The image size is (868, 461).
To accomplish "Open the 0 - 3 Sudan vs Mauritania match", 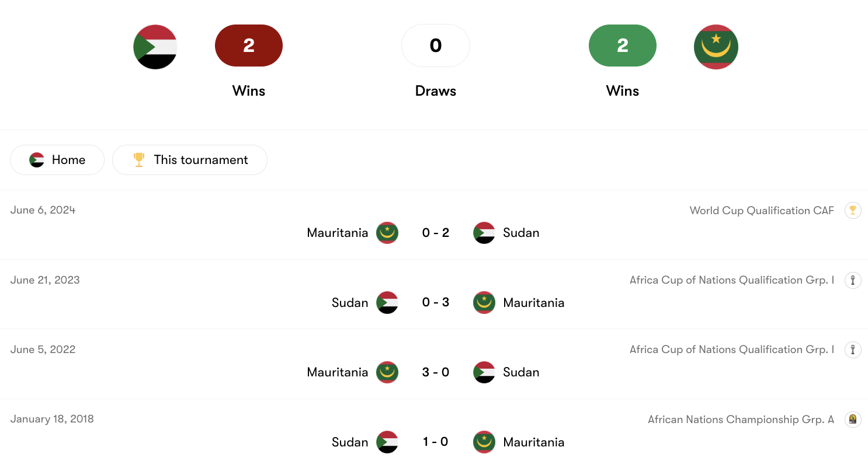I will 436,302.
